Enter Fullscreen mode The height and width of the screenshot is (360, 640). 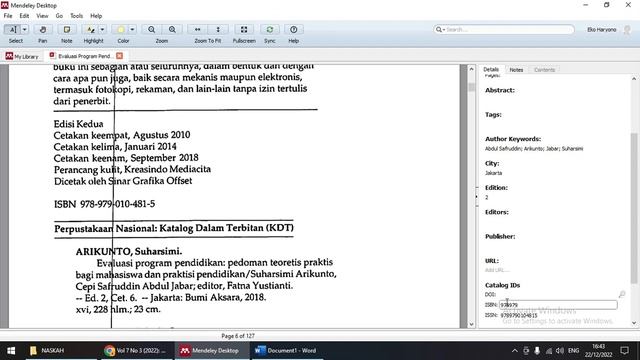(244, 29)
